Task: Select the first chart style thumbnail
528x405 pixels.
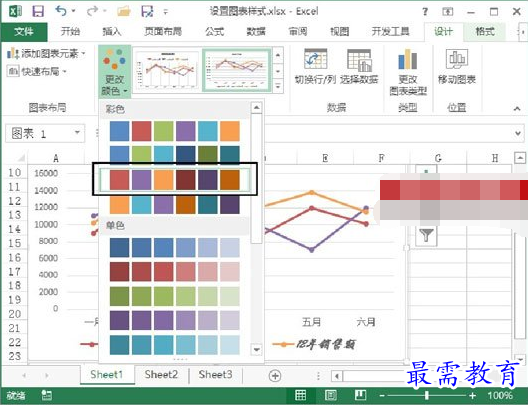Action: point(167,70)
